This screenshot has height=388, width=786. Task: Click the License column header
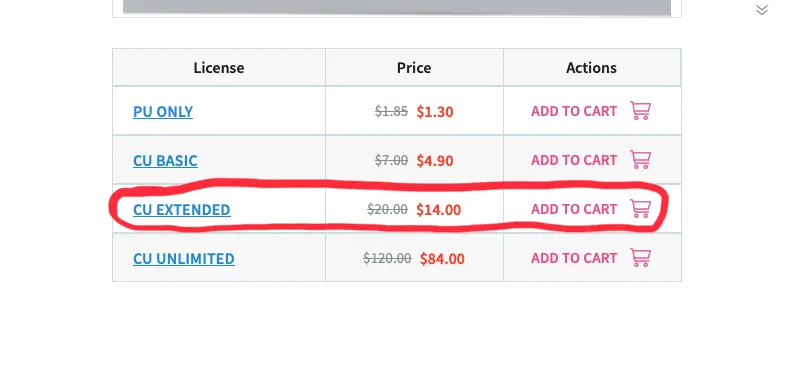tap(219, 68)
